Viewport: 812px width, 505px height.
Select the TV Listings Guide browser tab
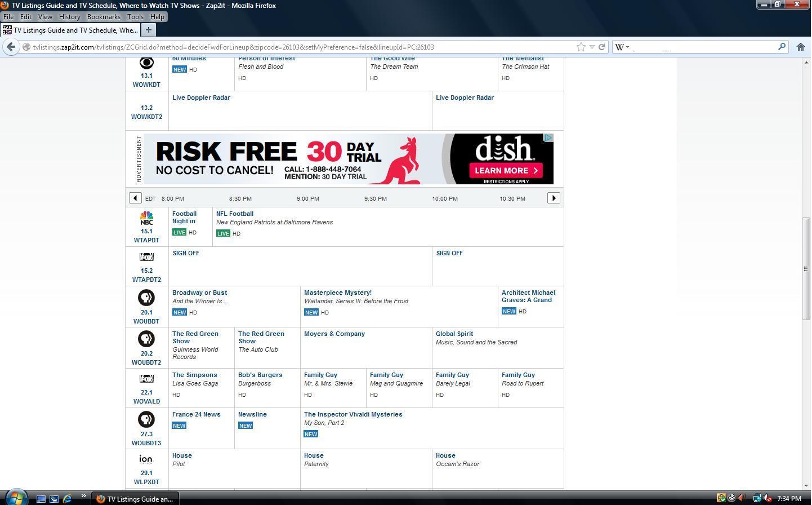coord(70,30)
